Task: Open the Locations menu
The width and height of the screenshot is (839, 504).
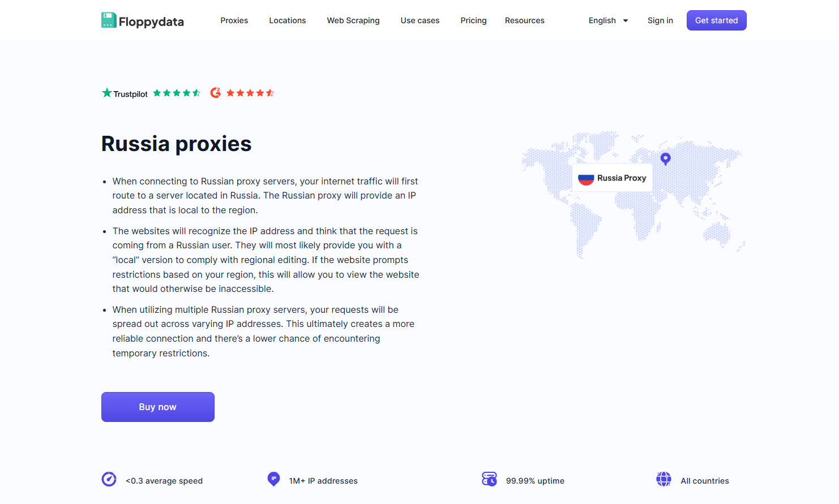Action: [287, 20]
